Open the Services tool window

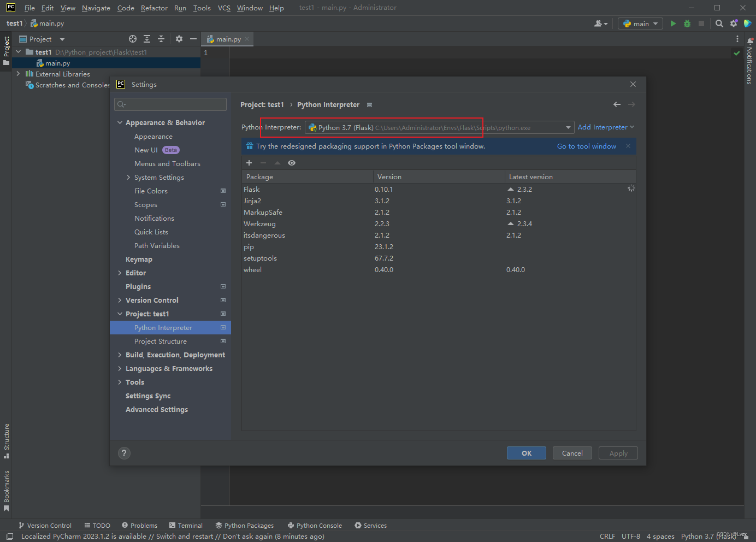click(371, 526)
